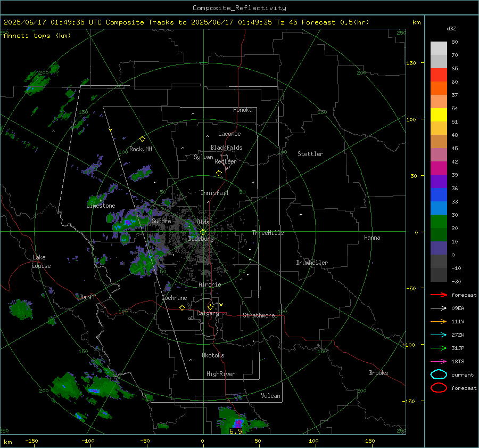Click the red 60-65 dBZ color swatch
This screenshot has width=479, height=448.
pyautogui.click(x=439, y=75)
